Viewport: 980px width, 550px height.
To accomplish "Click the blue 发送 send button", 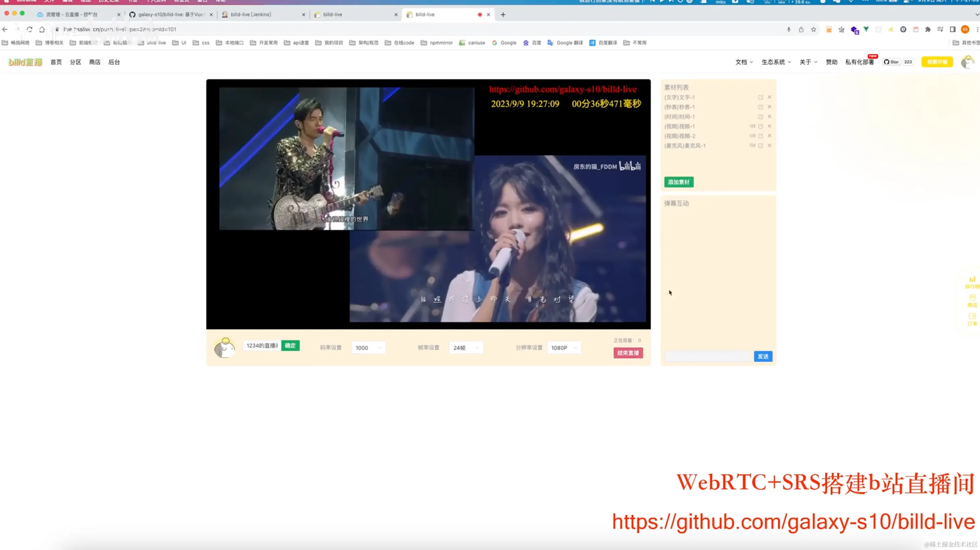I will [763, 356].
